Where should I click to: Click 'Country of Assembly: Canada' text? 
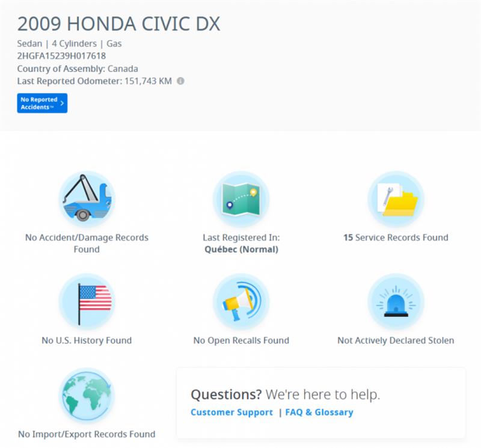(x=78, y=69)
